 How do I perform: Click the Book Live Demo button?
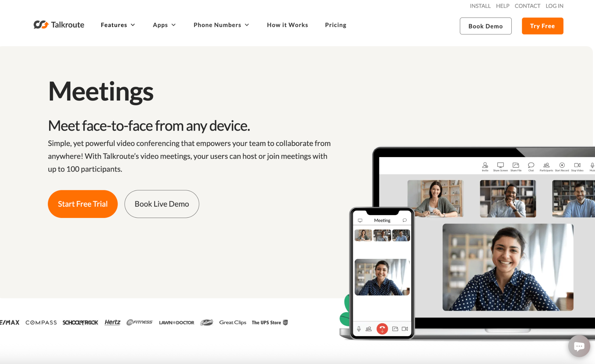pyautogui.click(x=162, y=204)
